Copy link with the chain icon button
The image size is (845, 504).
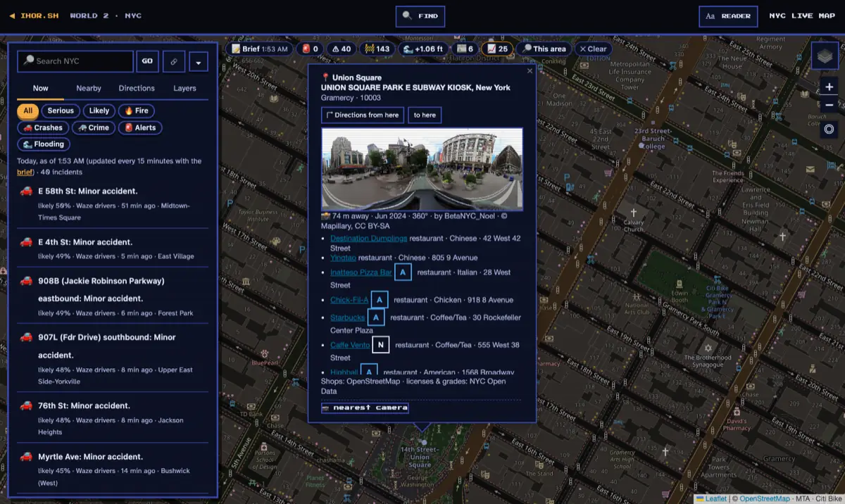coord(174,61)
